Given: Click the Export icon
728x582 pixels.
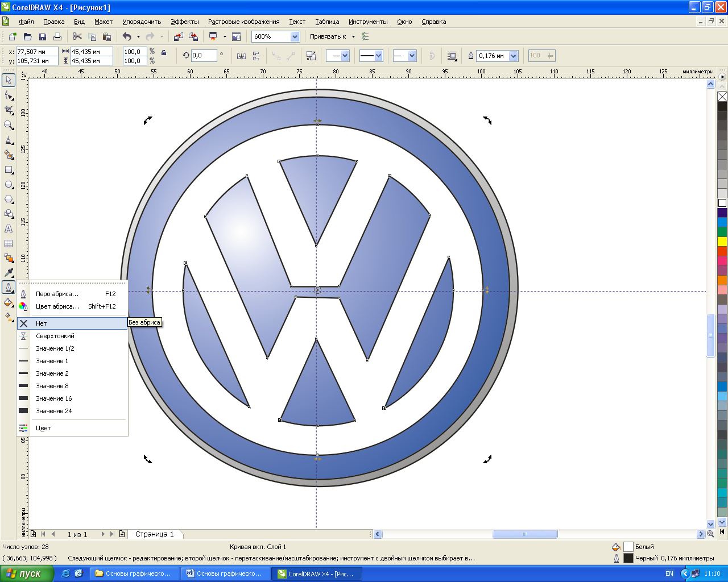Looking at the screenshot, I should [193, 36].
